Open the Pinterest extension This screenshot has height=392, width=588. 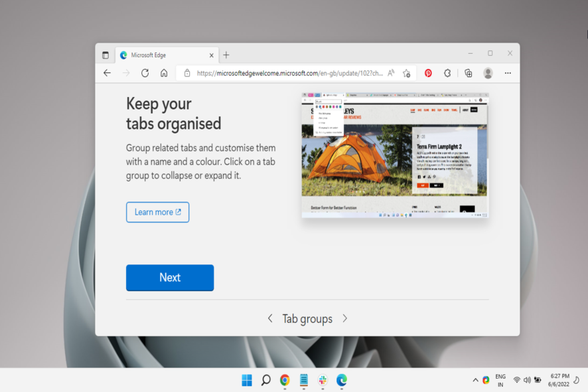coord(428,73)
